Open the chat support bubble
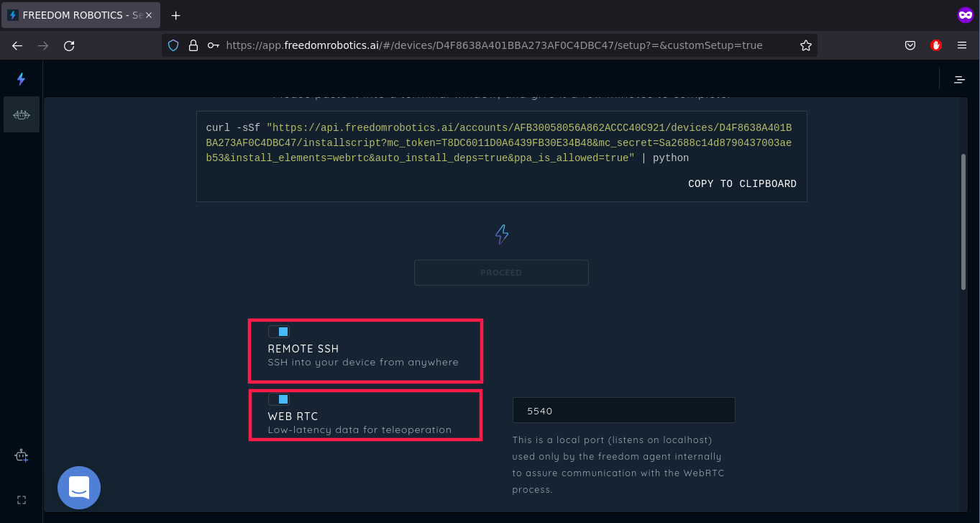The image size is (980, 523). (x=79, y=488)
